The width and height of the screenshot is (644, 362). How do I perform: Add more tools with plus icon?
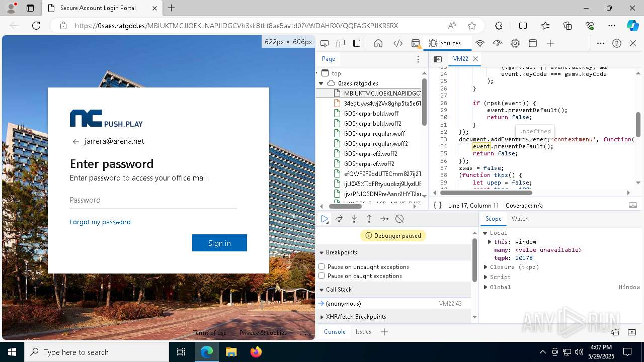550,43
